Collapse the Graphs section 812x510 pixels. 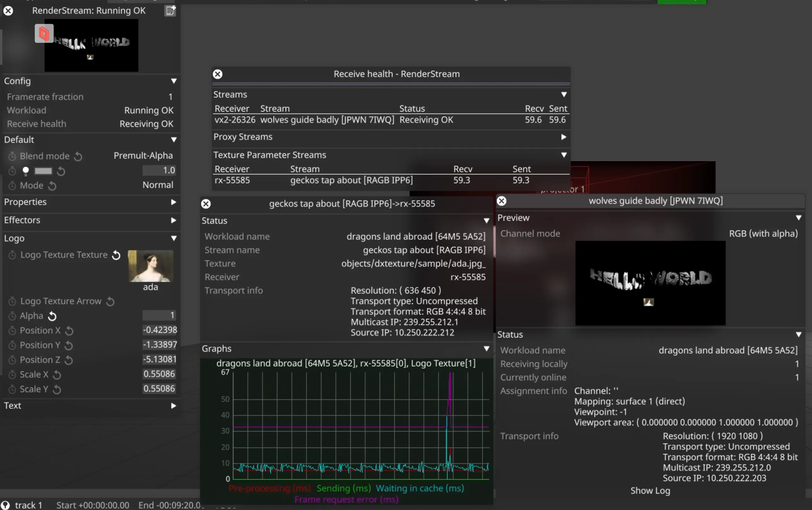point(487,348)
